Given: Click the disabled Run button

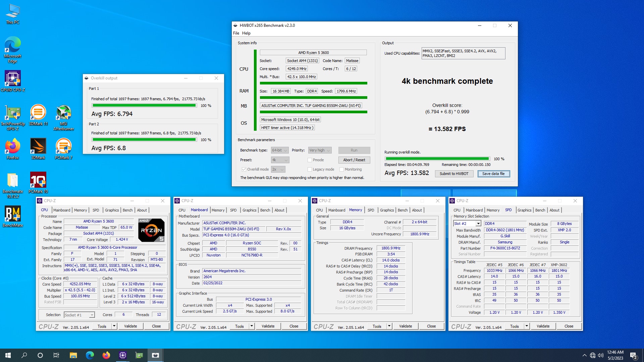Looking at the screenshot, I should coord(354,150).
